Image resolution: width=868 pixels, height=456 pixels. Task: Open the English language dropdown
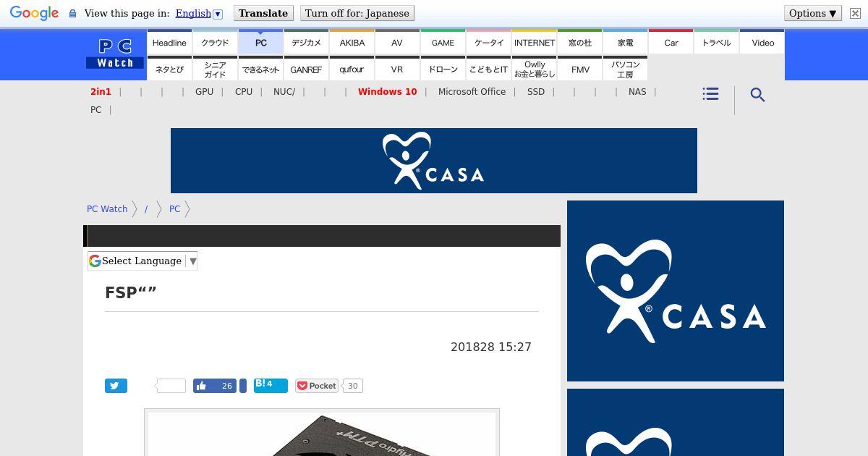click(x=198, y=13)
